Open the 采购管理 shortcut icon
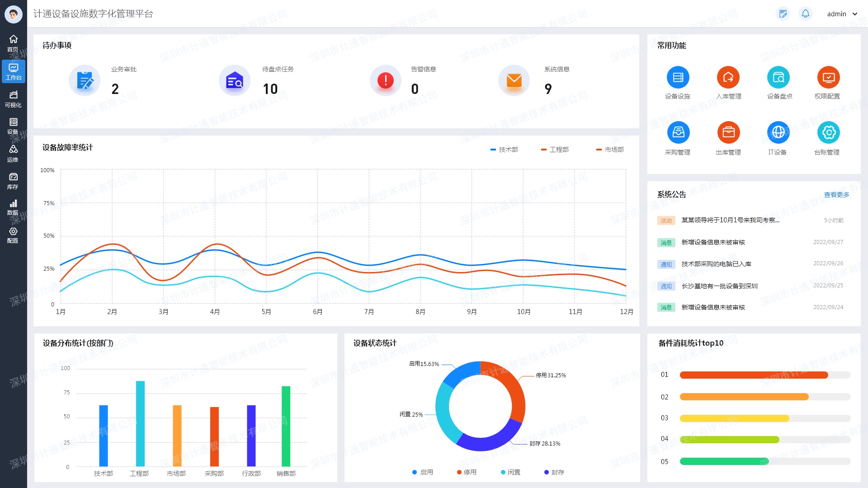 click(678, 133)
